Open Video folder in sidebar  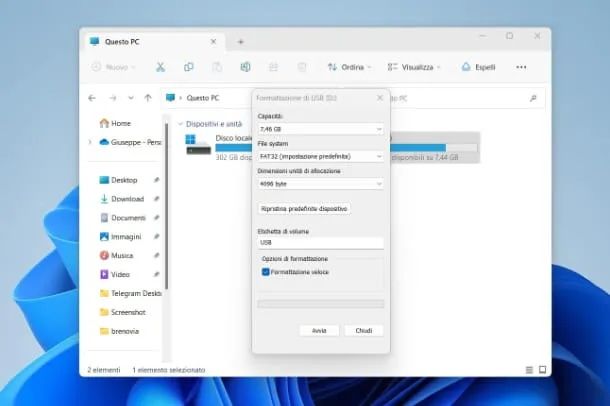coord(115,275)
